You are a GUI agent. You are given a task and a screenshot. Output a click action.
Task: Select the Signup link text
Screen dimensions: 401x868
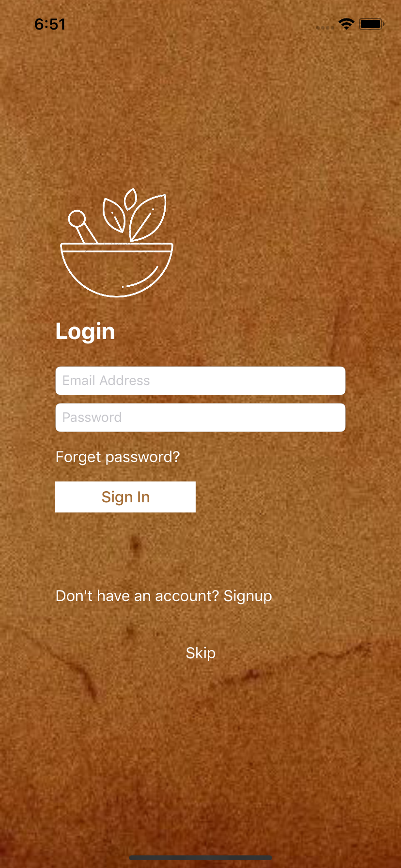pos(247,596)
